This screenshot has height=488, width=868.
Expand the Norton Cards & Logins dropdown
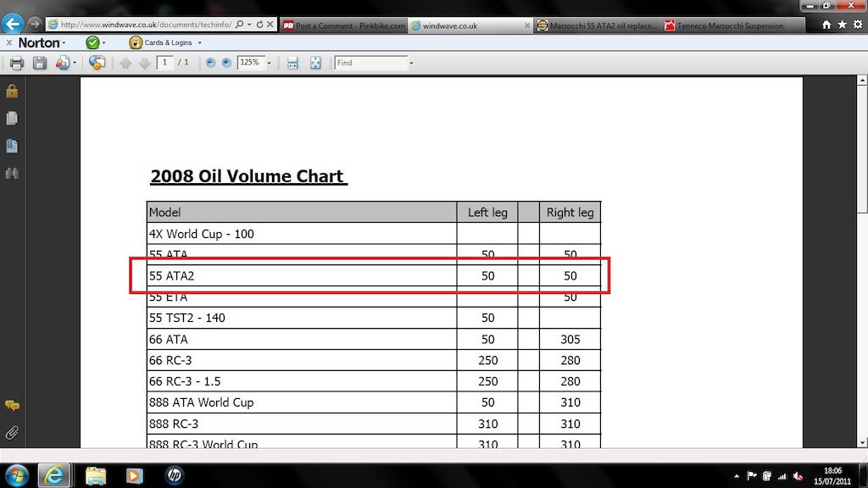pyautogui.click(x=198, y=42)
